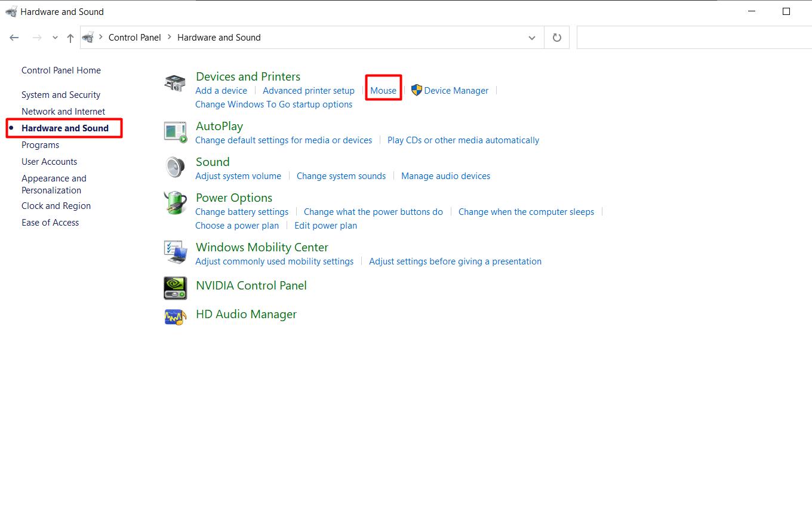812x508 pixels.
Task: Open the Device Manager link
Action: click(456, 91)
